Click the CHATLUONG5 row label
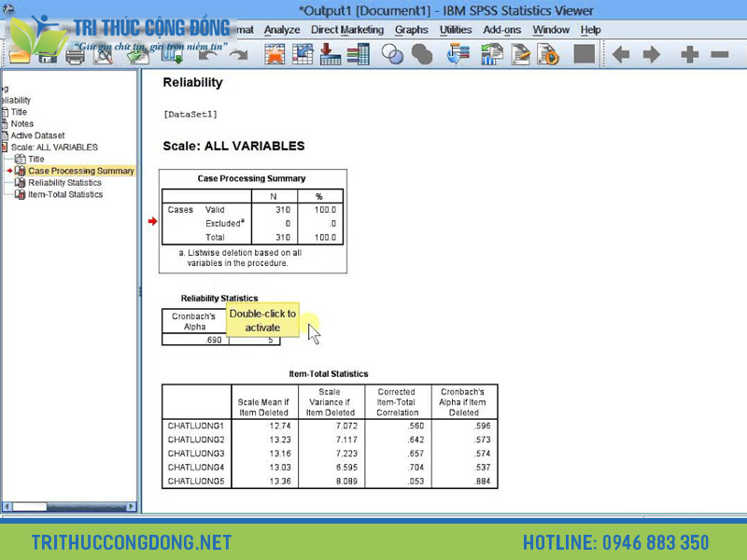747x560 pixels. click(x=196, y=481)
